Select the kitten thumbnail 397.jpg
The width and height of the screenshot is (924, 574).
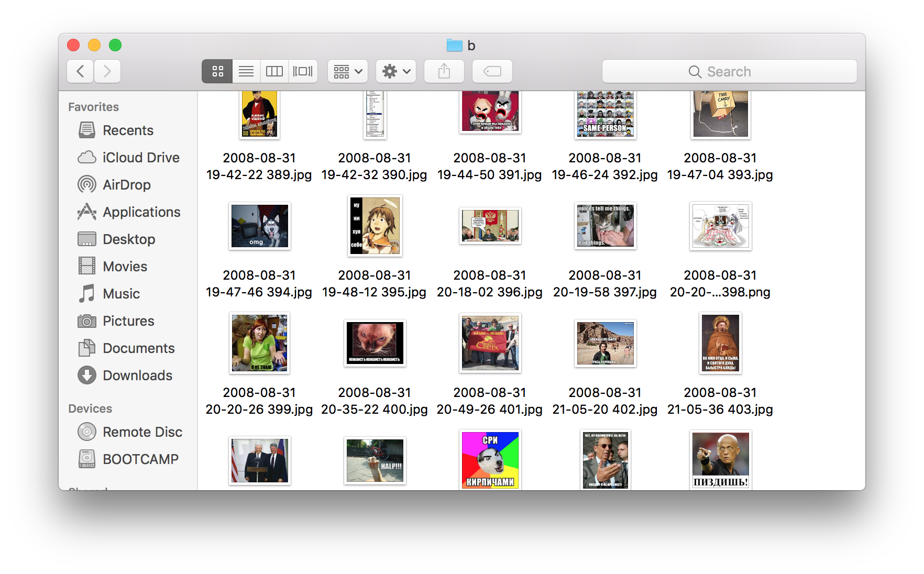[606, 226]
